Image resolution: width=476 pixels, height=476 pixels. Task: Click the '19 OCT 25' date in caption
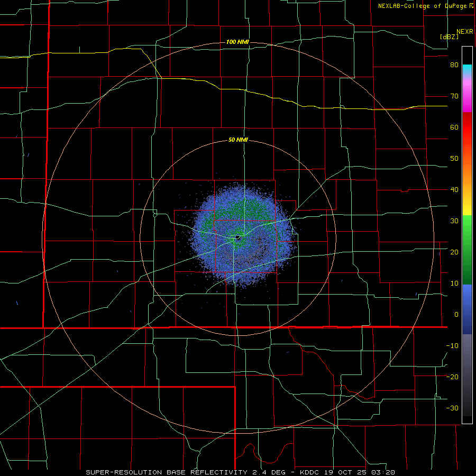tap(344, 472)
